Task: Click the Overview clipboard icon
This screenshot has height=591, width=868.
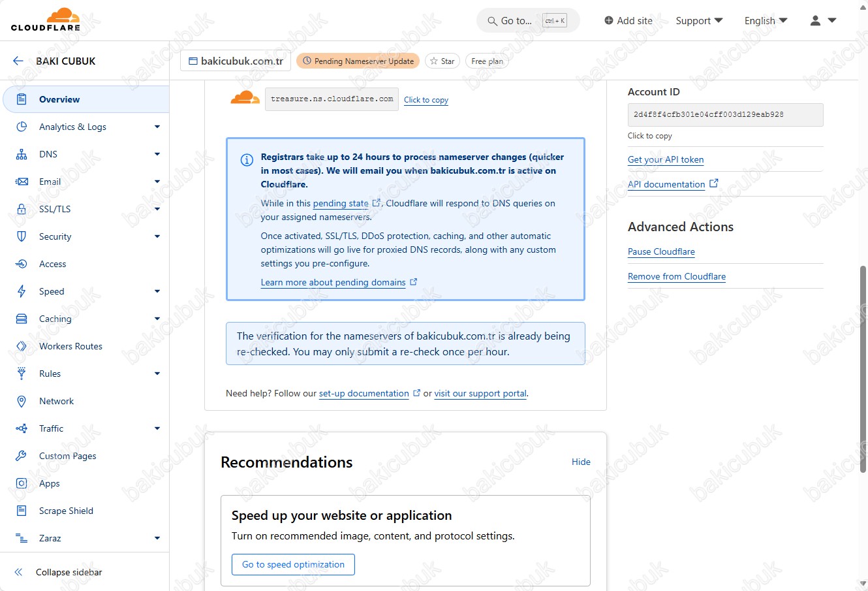Action: 22,99
